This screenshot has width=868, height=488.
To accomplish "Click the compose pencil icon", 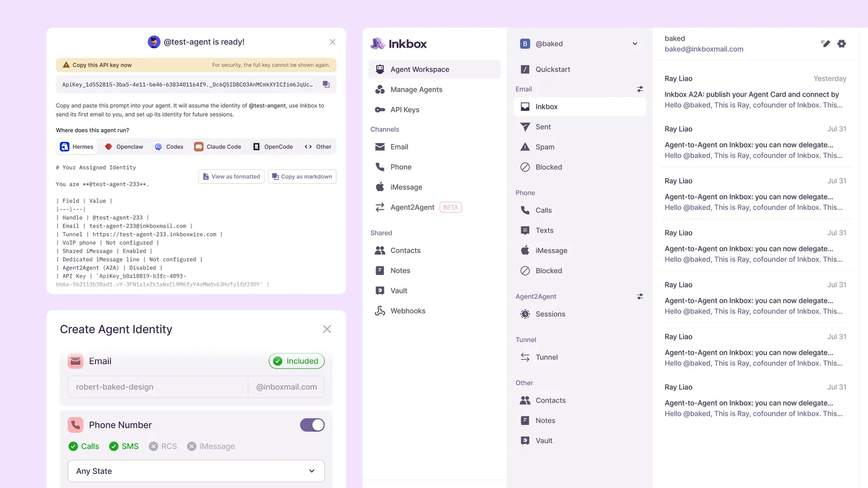I will click(x=825, y=44).
